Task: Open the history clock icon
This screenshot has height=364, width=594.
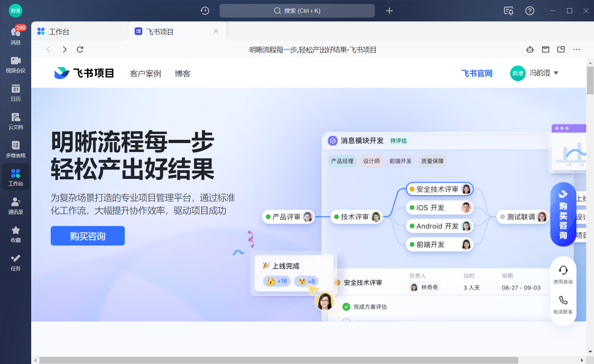Action: pyautogui.click(x=205, y=11)
